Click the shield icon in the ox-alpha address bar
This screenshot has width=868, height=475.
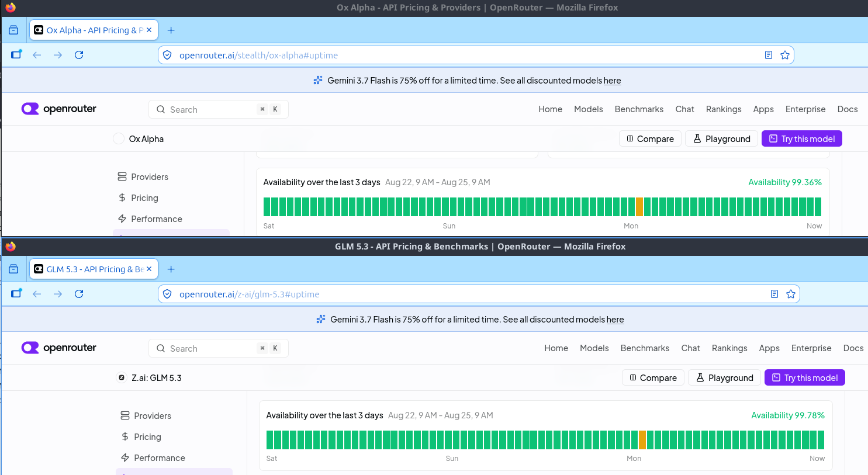point(167,55)
